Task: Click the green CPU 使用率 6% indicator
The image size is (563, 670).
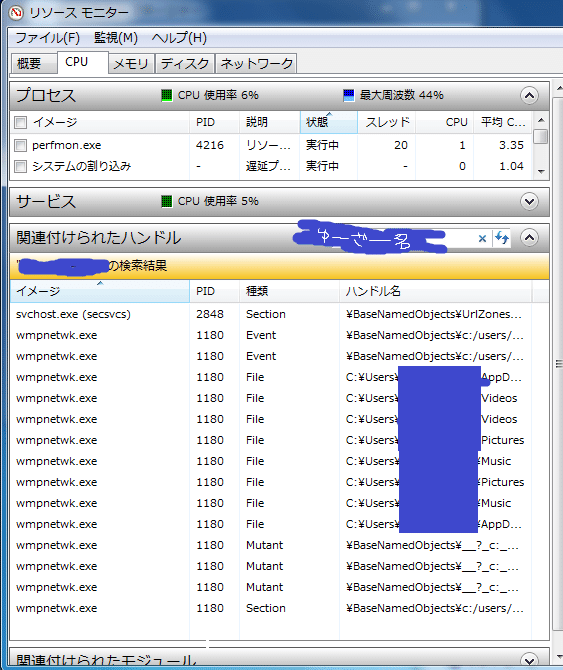Action: (167, 95)
